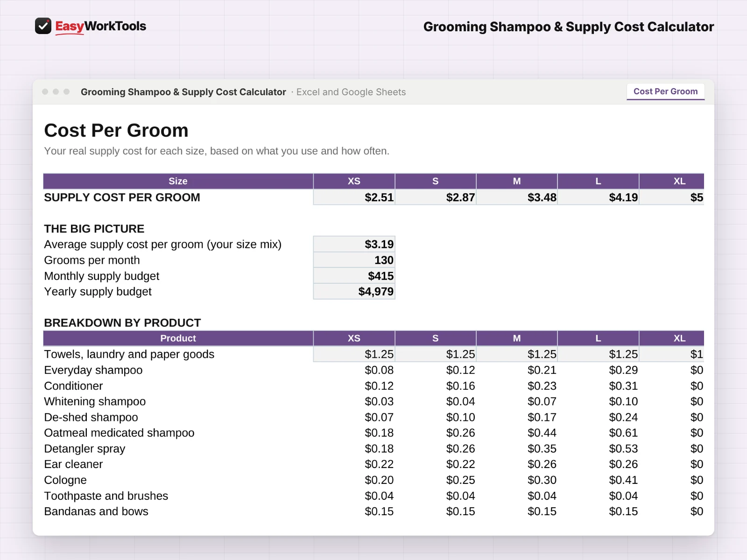Click the Cost Per Groom main heading

click(116, 131)
